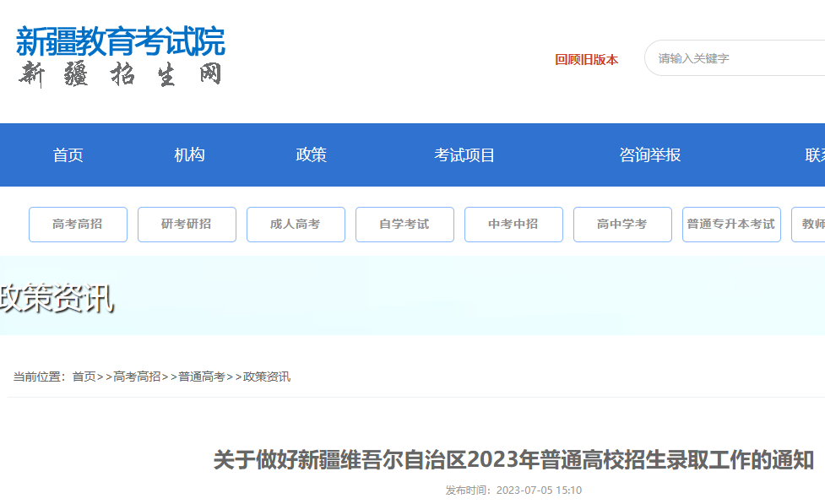Click the 政策资讯 banner heading

57,298
